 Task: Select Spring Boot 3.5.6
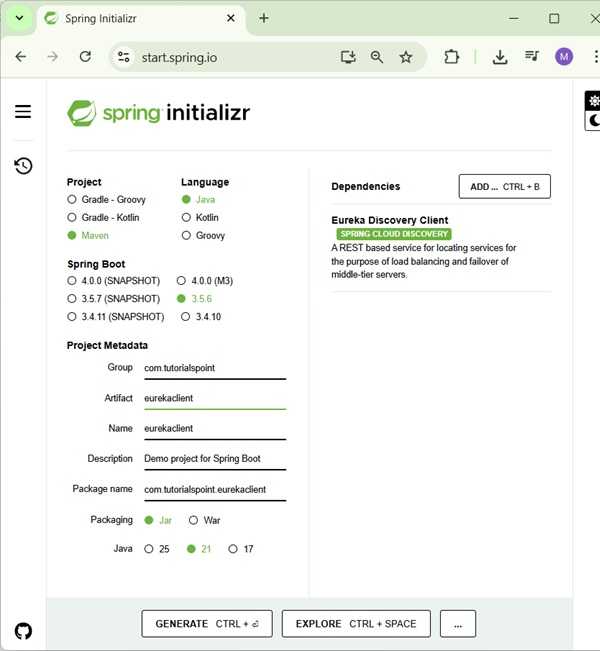194,299
